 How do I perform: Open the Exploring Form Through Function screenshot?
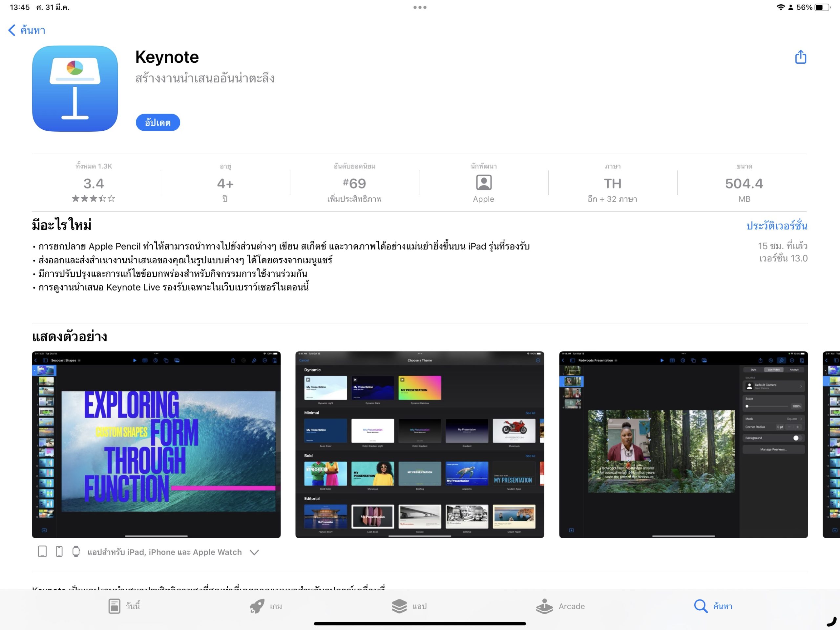point(156,444)
